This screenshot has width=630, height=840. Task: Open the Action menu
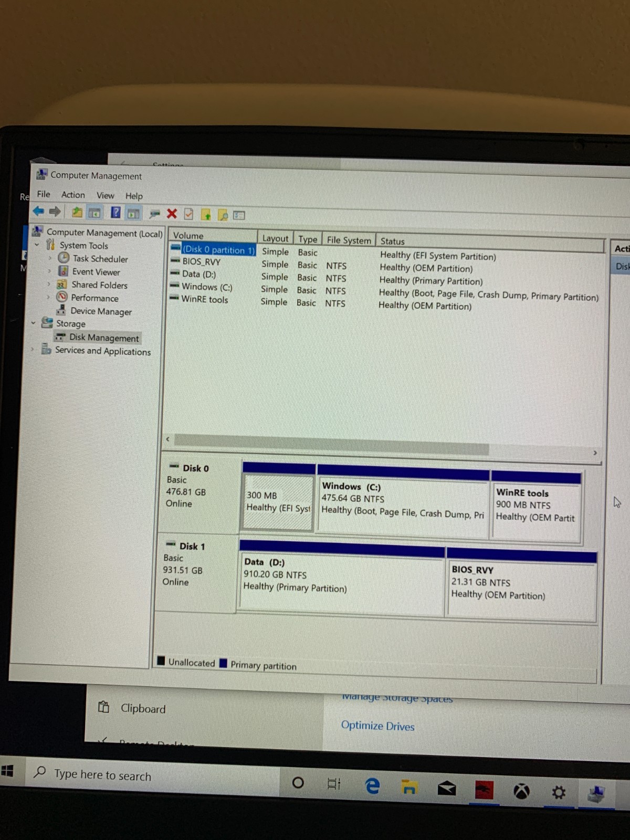click(73, 195)
